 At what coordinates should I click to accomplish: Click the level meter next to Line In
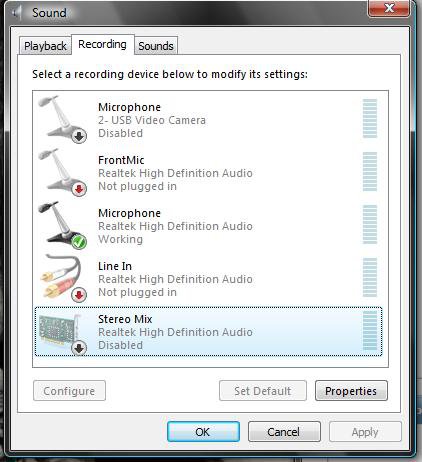[x=370, y=277]
